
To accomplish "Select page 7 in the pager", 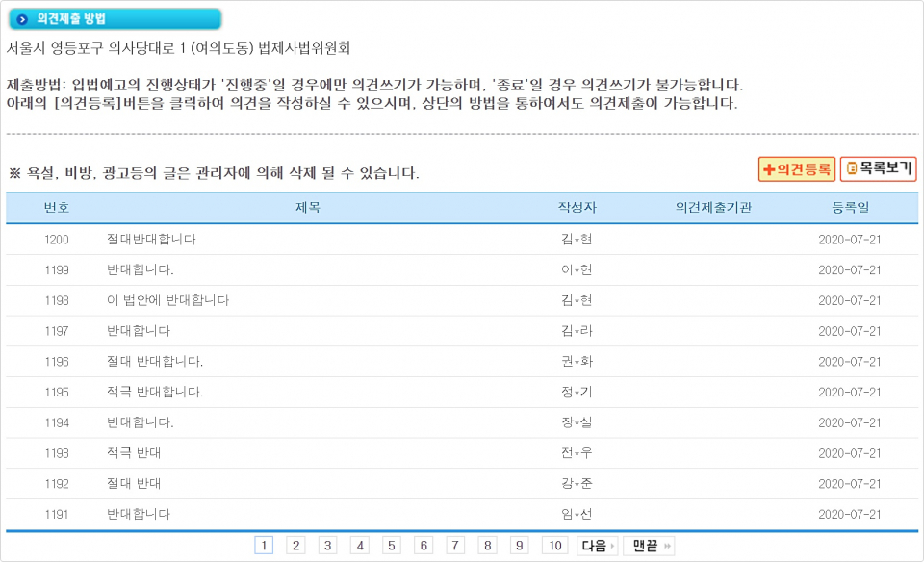I will (x=455, y=546).
